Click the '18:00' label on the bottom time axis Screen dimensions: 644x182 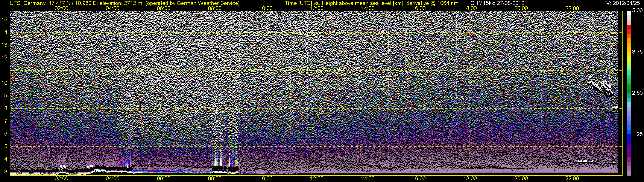tap(470, 179)
